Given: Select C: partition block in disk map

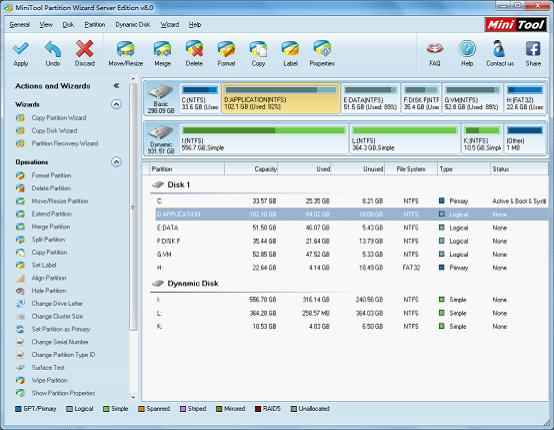Looking at the screenshot, I should [x=200, y=98].
